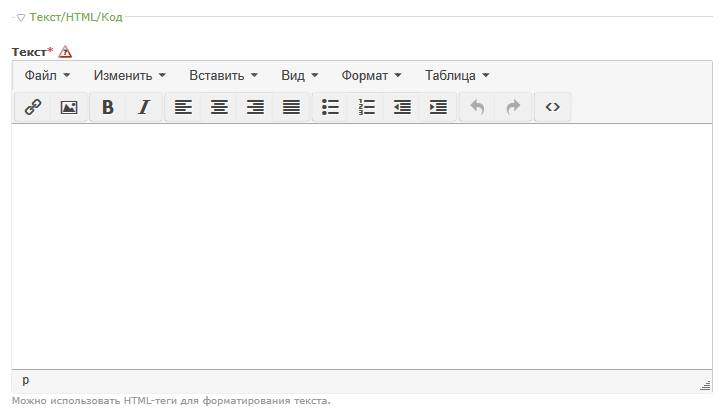The height and width of the screenshot is (412, 725).
Task: Click the insert link icon
Action: 33,107
